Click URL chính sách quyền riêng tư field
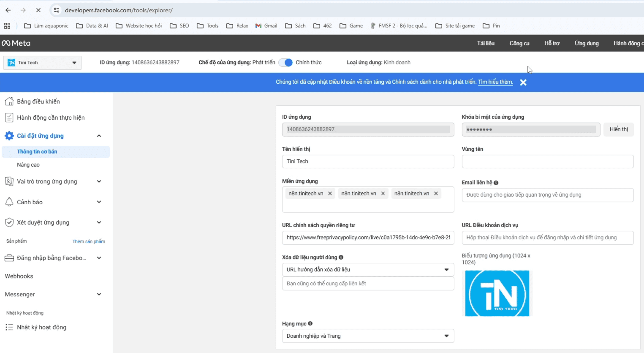 [368, 238]
